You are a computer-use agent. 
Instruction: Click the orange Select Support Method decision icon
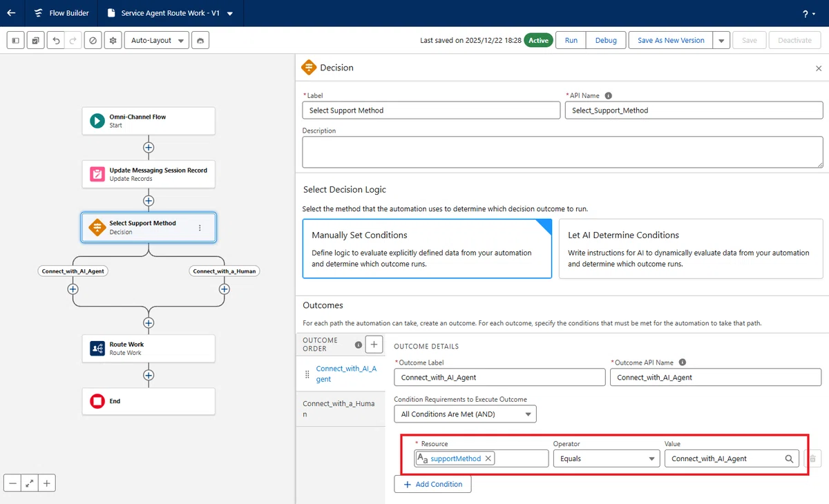click(x=97, y=227)
